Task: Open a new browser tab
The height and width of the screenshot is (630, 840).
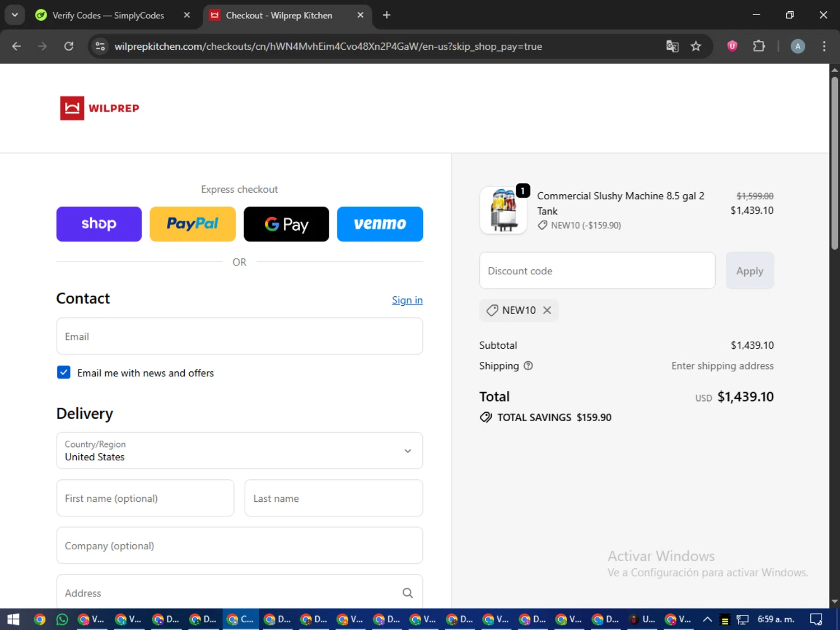Action: (386, 15)
